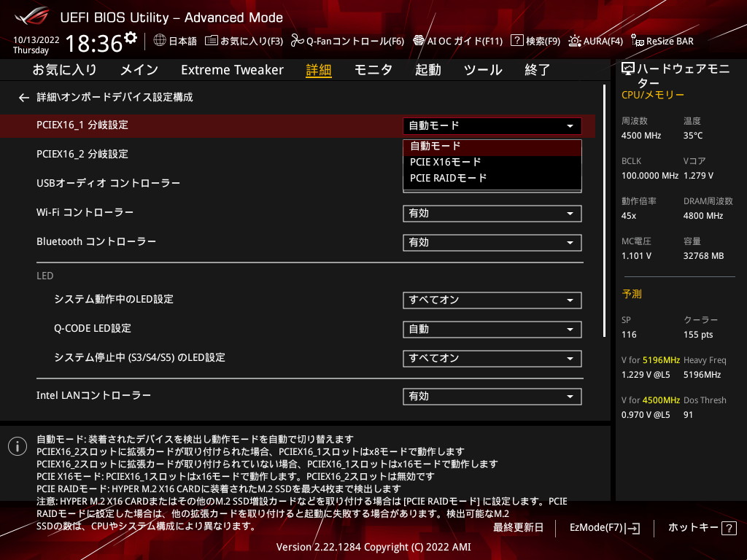Select the 詳細 tab
This screenshot has height=560, width=747.
coord(319,70)
